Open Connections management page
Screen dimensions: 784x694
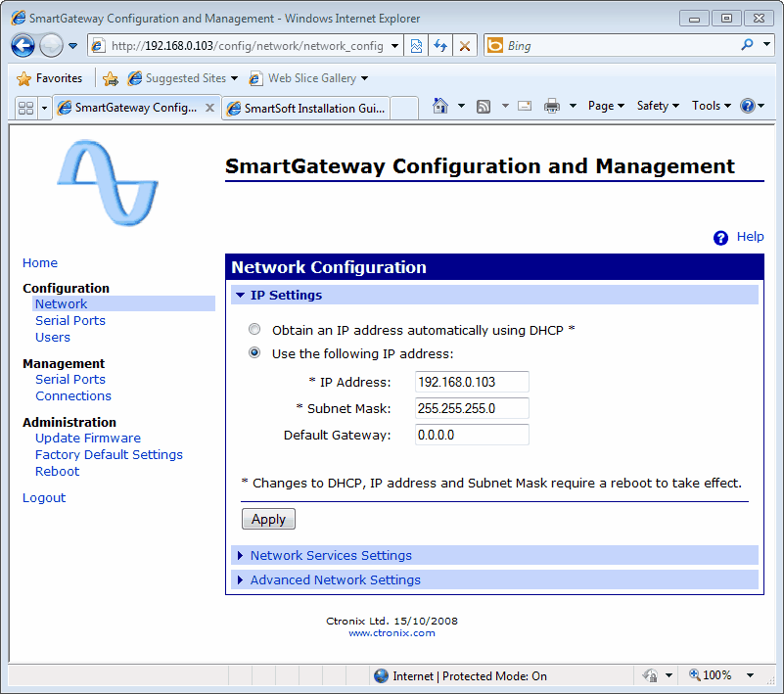tap(73, 396)
